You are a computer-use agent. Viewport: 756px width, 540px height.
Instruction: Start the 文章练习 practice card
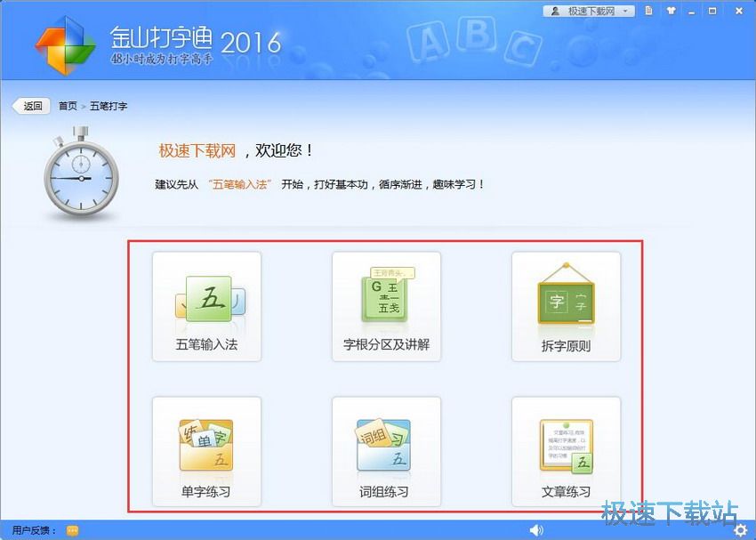[566, 451]
